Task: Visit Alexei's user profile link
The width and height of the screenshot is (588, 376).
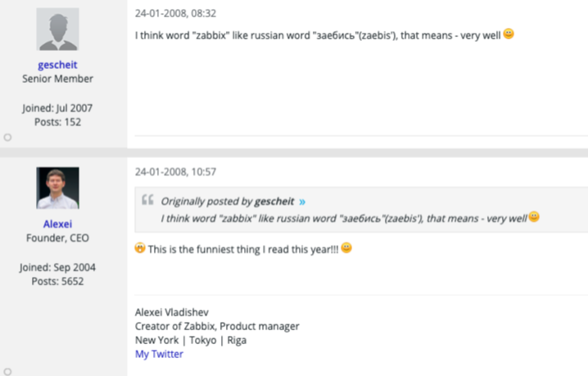Action: tap(57, 224)
